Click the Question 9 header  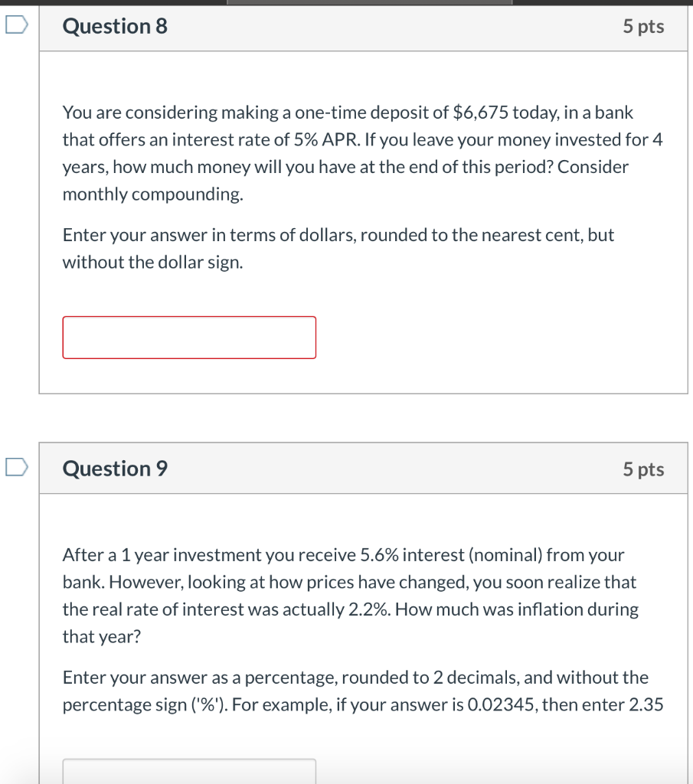point(115,468)
